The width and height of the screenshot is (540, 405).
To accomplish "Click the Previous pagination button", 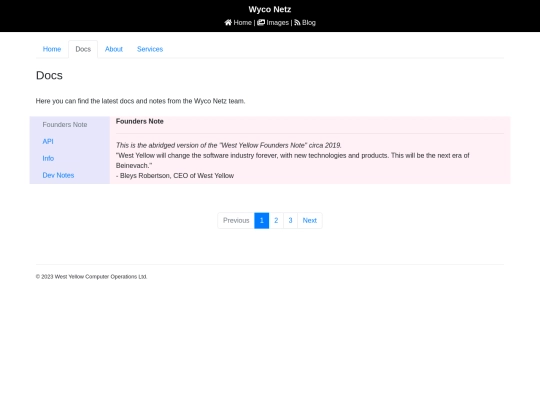I will [236, 220].
